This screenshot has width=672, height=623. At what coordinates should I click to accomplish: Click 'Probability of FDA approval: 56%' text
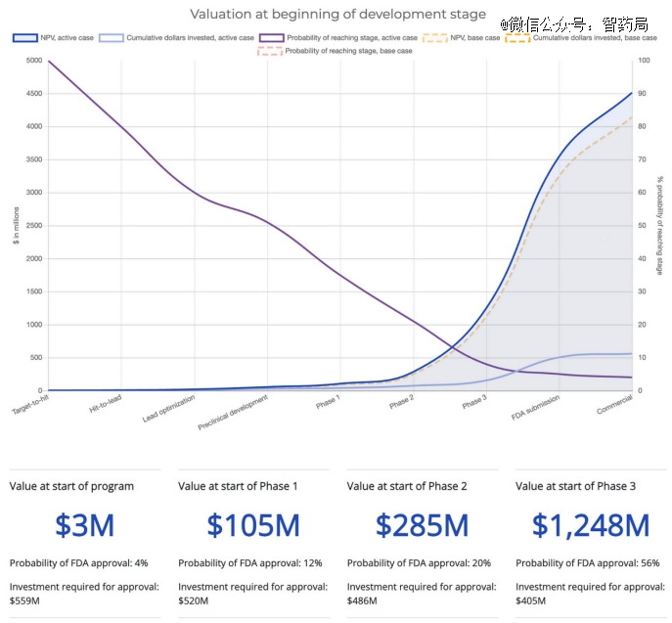[x=588, y=563]
